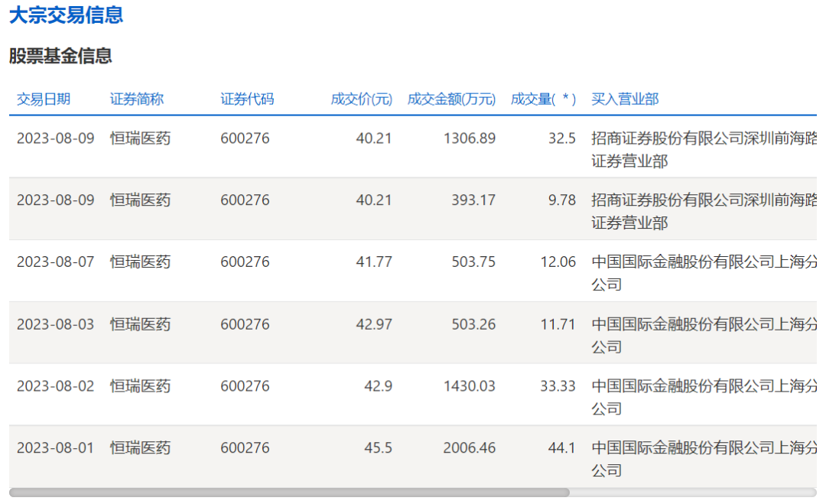The width and height of the screenshot is (826, 504).
Task: Click 600276 in the 2023-08-02 row
Action: pos(245,386)
